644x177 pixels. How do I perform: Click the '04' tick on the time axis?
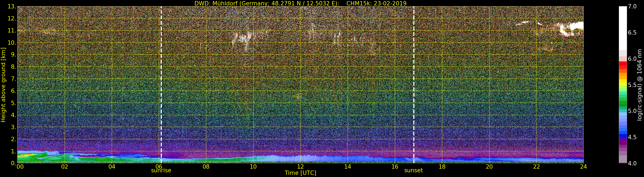[112, 166]
